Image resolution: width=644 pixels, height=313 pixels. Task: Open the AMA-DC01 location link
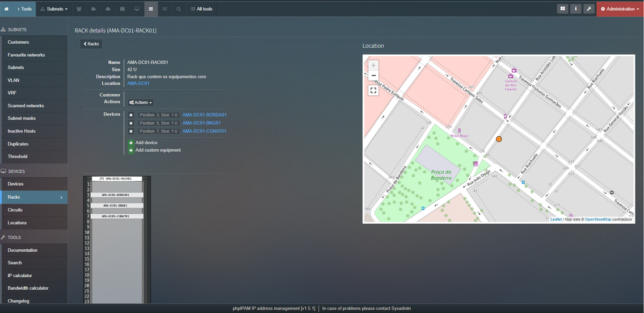click(138, 84)
